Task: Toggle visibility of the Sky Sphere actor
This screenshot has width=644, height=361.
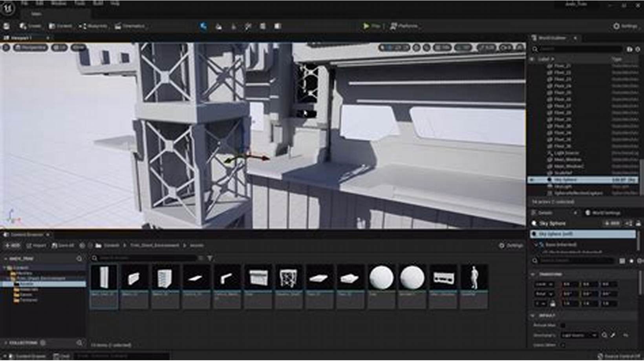Action: (532, 180)
